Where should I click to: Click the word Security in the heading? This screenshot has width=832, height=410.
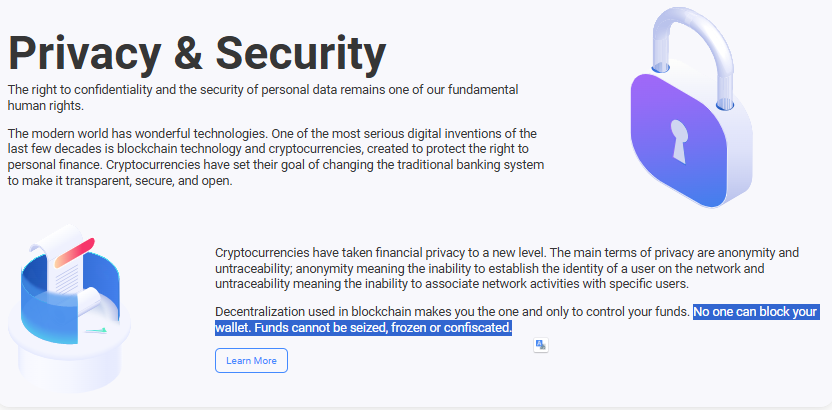point(301,54)
